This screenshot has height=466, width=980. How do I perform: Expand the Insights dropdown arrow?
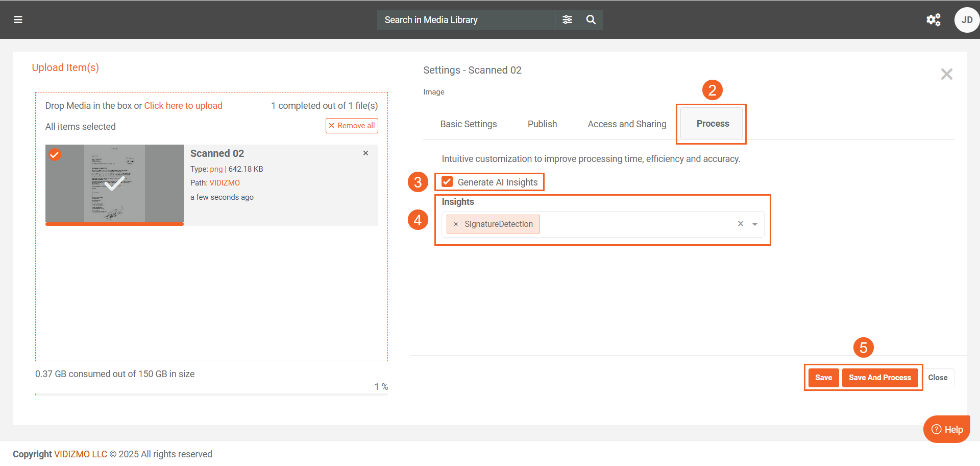(x=754, y=224)
